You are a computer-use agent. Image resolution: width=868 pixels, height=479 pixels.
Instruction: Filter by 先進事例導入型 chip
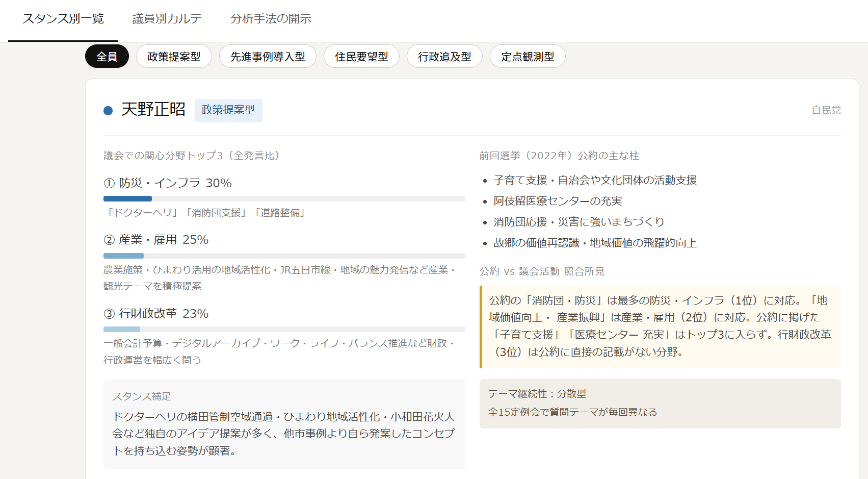[268, 57]
